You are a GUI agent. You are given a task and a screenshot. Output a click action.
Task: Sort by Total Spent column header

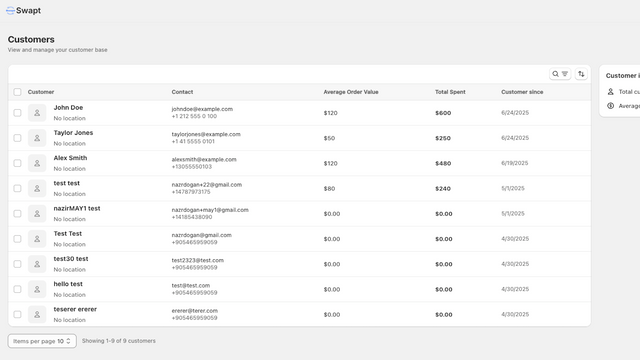(x=450, y=92)
